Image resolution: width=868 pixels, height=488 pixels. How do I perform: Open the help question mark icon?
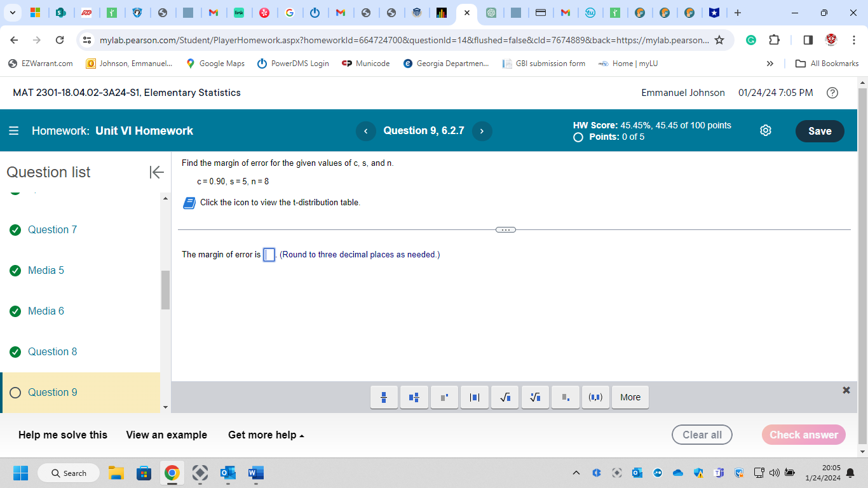click(832, 93)
